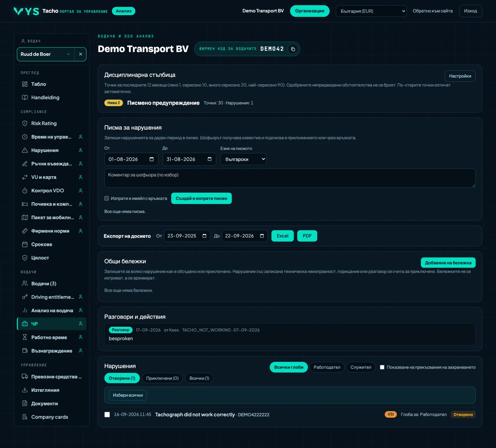This screenshot has width=496, height=448.
Task: Click Company cards building icon
Action: point(25,417)
